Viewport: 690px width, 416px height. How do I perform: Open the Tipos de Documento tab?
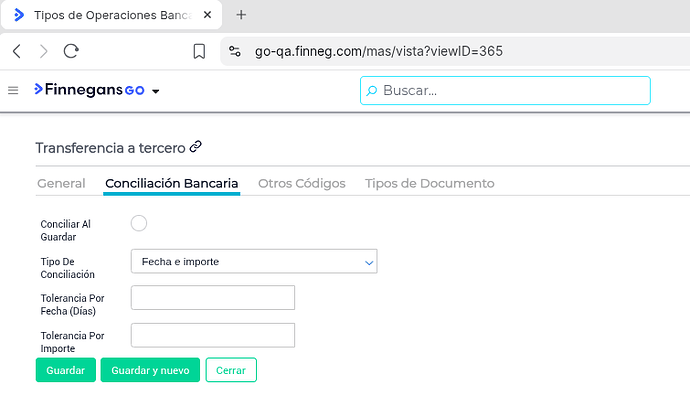(429, 183)
